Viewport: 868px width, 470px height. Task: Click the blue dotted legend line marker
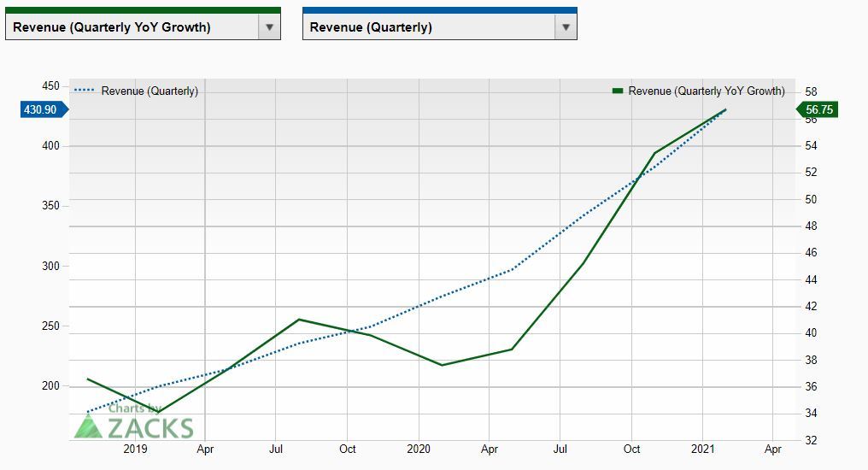point(85,91)
